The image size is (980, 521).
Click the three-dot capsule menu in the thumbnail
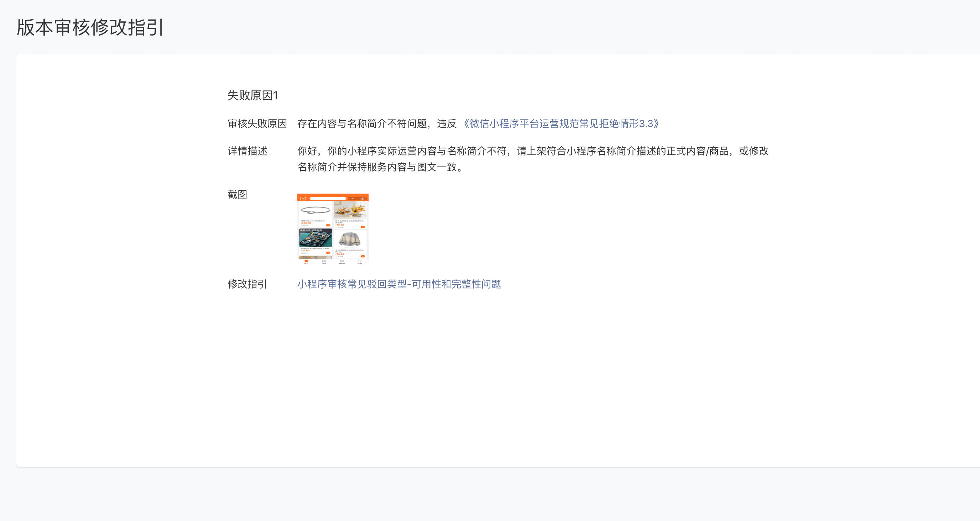(353, 199)
